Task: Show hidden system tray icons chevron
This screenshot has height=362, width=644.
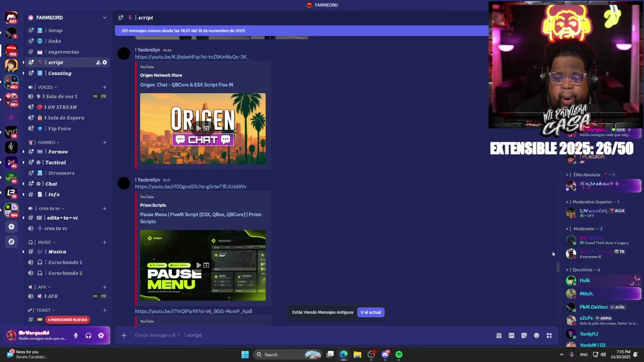Action: 561,354
